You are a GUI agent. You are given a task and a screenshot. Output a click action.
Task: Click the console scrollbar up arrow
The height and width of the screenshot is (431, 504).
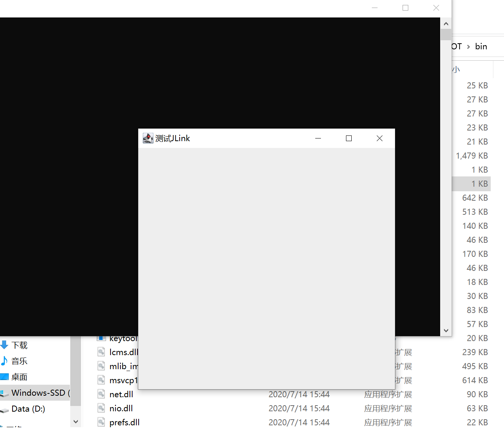click(x=446, y=24)
